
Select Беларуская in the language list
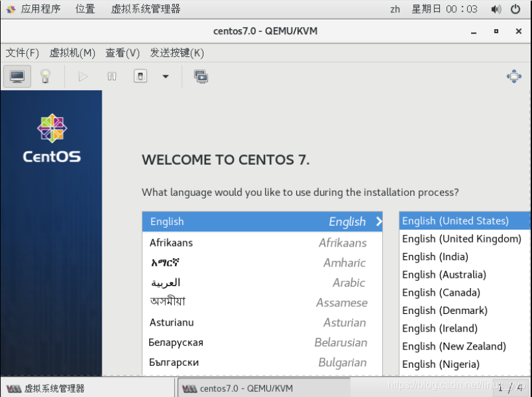262,343
